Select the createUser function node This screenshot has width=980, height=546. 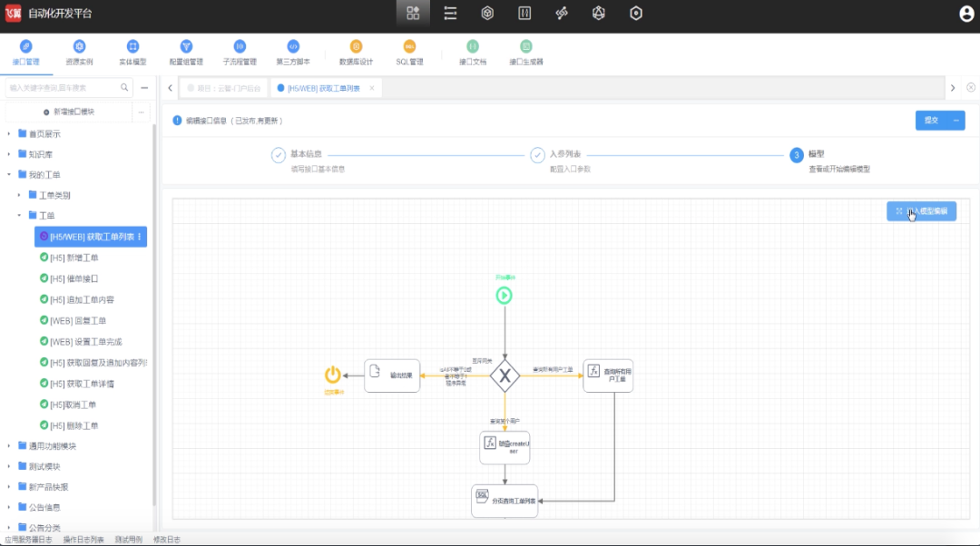coord(505,447)
